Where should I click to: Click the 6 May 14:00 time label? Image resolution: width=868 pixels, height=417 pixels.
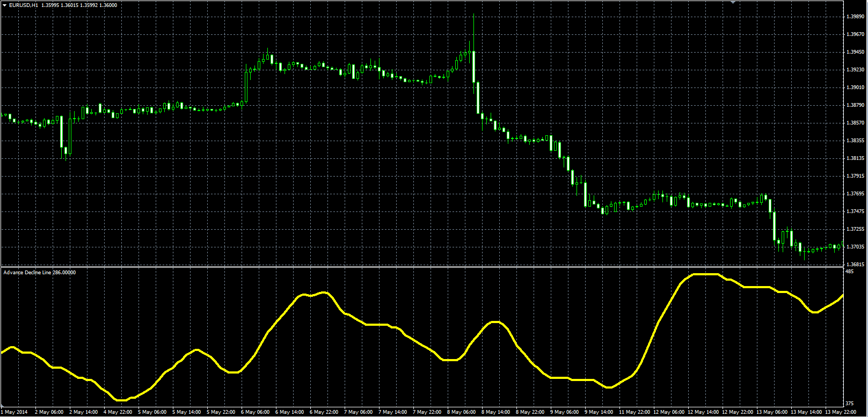coord(290,413)
